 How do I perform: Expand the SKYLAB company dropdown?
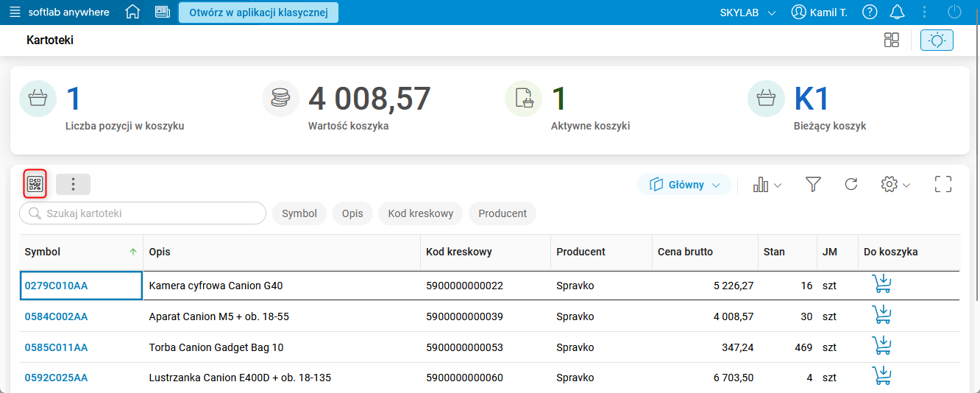coord(748,13)
